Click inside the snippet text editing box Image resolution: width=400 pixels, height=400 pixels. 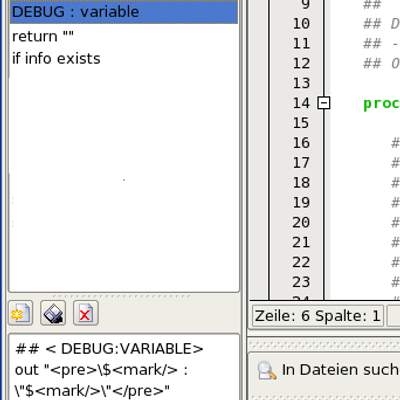[124, 367]
